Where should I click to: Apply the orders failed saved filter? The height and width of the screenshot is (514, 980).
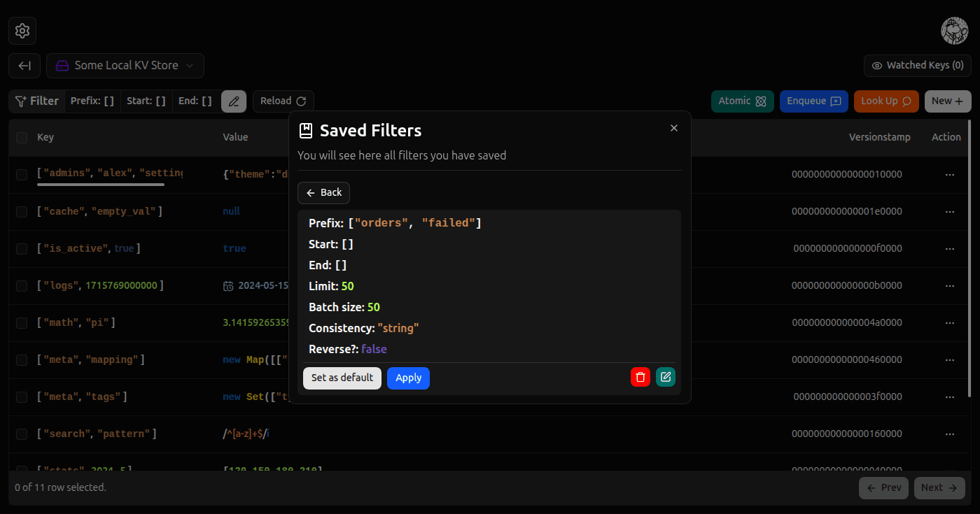point(408,378)
